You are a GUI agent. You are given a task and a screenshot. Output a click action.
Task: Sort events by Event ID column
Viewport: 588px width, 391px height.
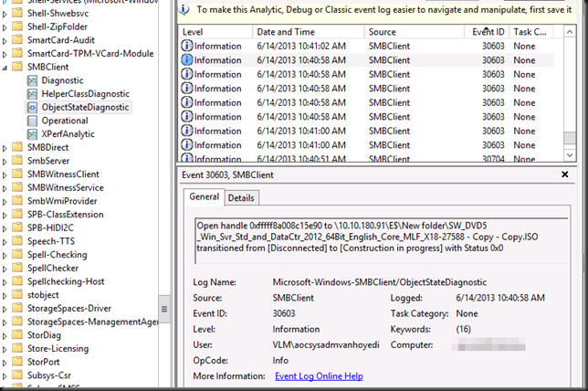coord(487,32)
